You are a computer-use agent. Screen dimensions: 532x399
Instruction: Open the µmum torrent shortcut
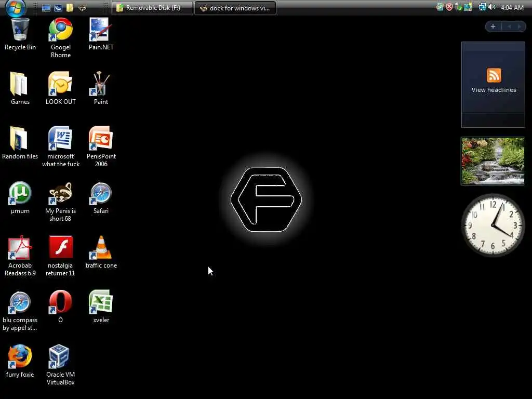[x=20, y=198]
